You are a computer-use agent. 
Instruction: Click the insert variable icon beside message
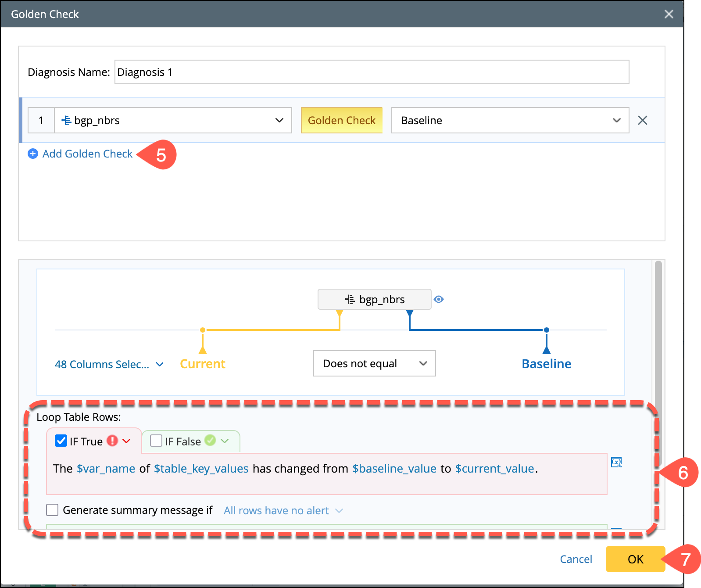616,462
